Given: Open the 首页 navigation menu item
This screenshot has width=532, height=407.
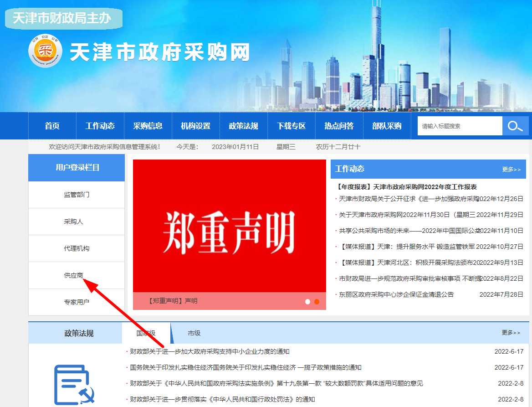Looking at the screenshot, I should (52, 126).
